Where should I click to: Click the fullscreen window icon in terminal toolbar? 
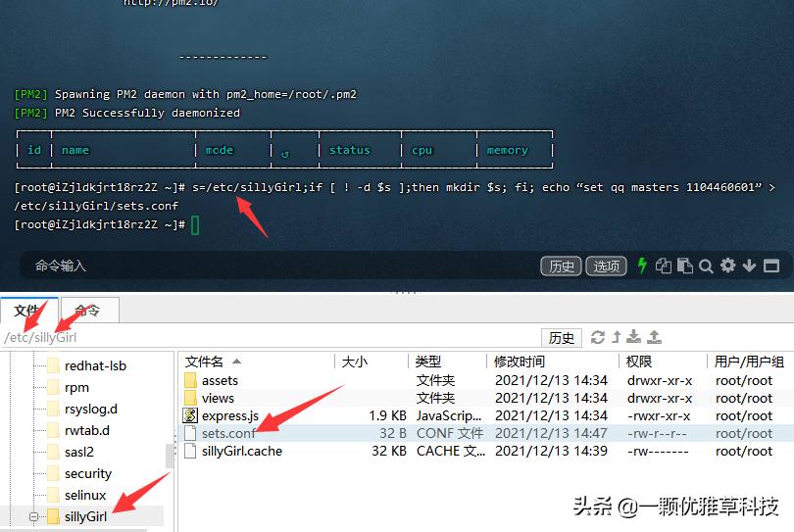pyautogui.click(x=771, y=266)
